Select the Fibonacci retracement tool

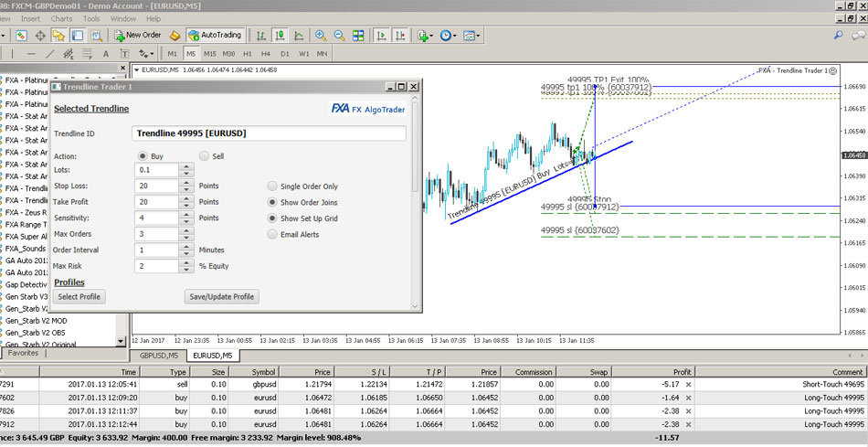pos(88,54)
